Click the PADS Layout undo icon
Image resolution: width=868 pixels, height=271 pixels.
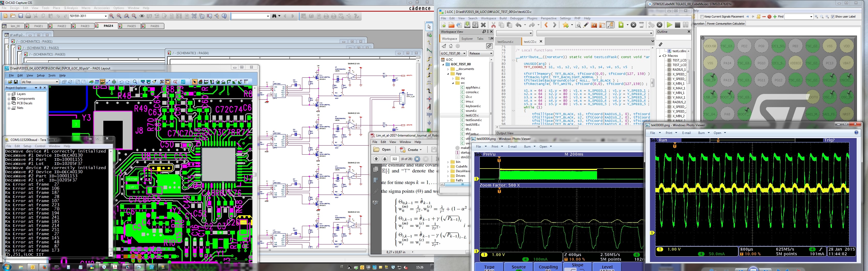coord(122,82)
